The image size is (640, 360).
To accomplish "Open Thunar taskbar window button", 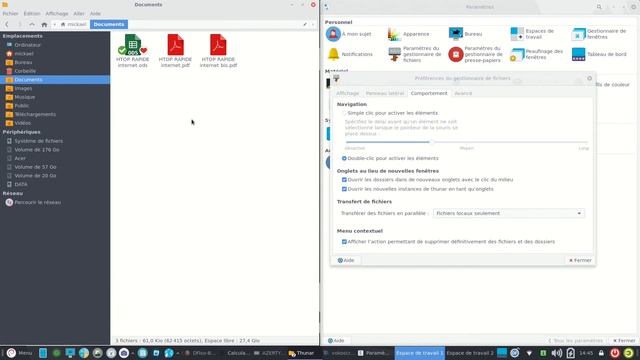I will [x=301, y=353].
